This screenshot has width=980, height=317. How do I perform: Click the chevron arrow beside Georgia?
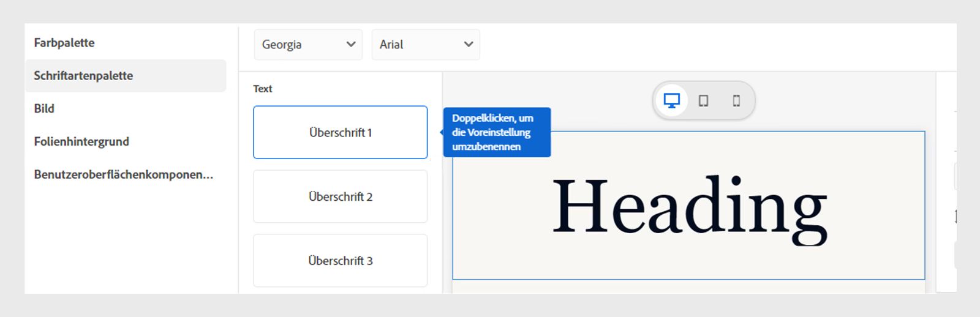pos(351,44)
